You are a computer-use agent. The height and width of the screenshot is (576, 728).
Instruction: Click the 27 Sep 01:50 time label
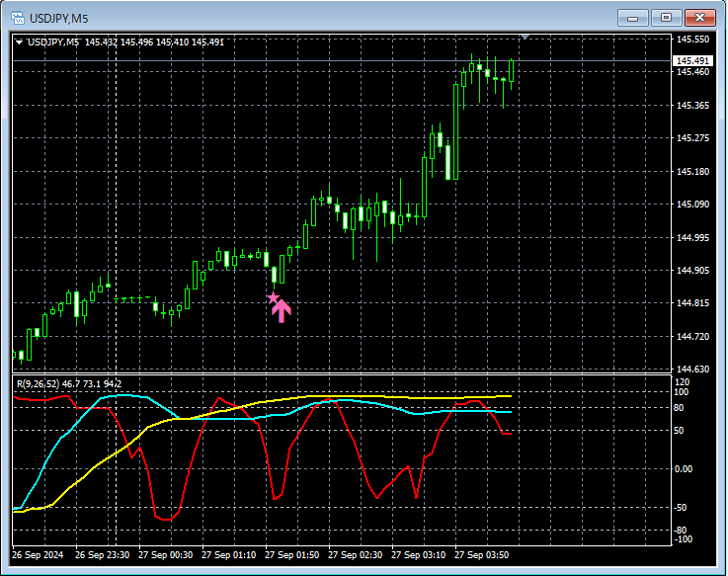[x=291, y=554]
